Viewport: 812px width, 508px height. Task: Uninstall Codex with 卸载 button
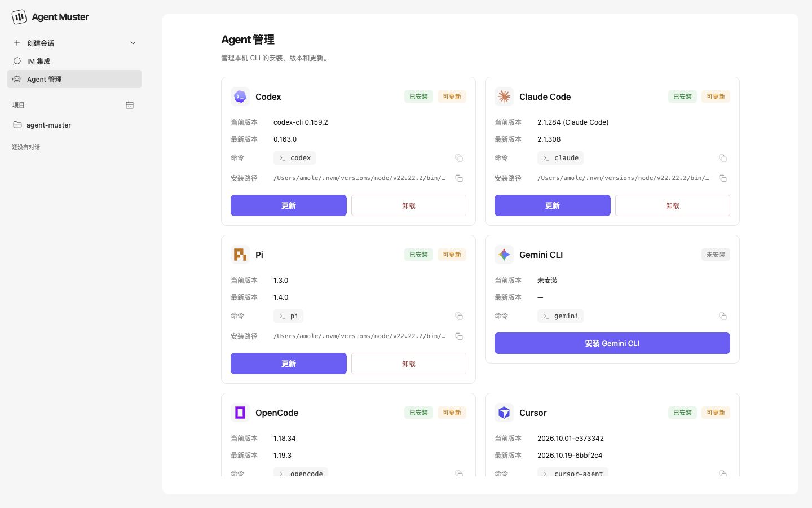click(409, 205)
